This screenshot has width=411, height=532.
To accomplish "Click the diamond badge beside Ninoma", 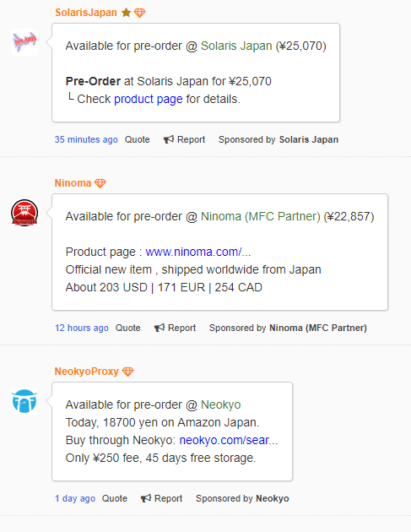I will [x=100, y=183].
